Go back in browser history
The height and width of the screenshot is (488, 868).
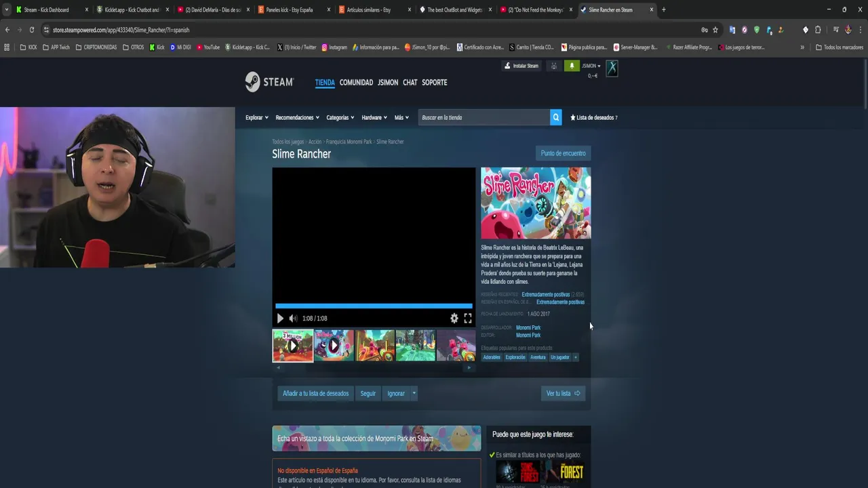(7, 30)
